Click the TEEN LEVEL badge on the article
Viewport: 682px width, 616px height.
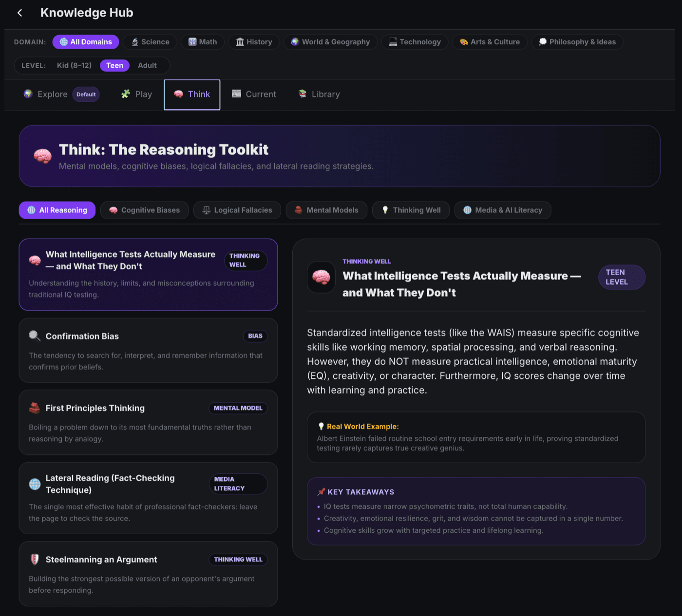(x=622, y=277)
